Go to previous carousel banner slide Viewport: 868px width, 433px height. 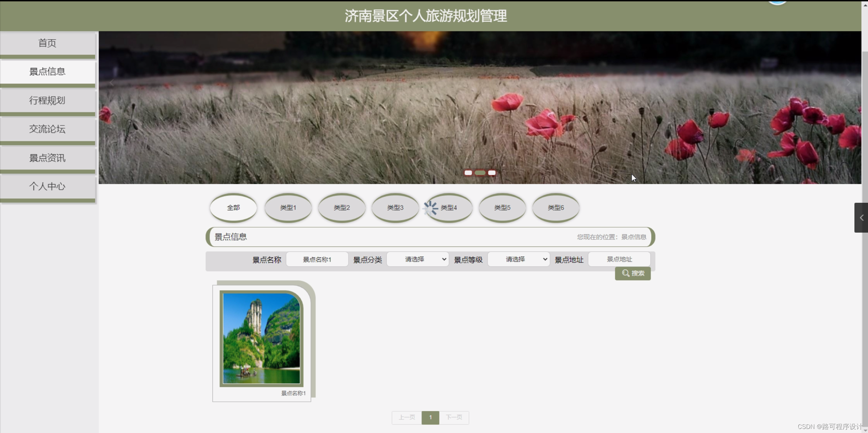pyautogui.click(x=111, y=83)
